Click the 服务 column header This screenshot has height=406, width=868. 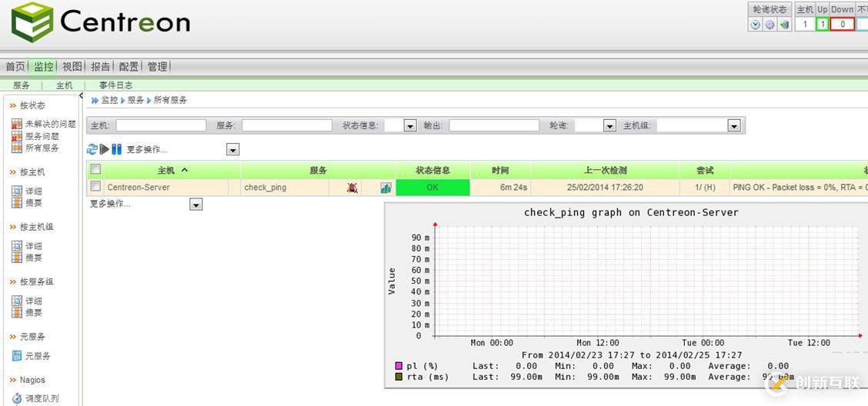click(319, 171)
